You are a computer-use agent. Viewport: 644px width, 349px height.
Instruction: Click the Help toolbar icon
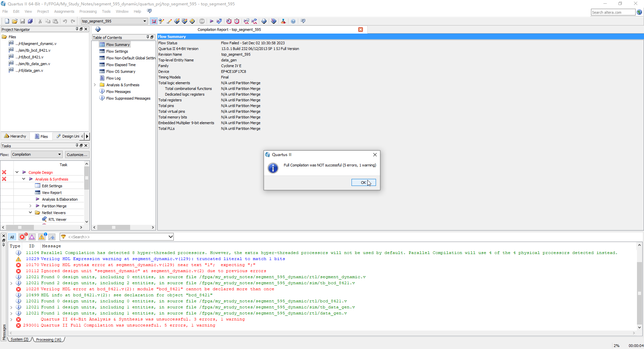pos(293,21)
